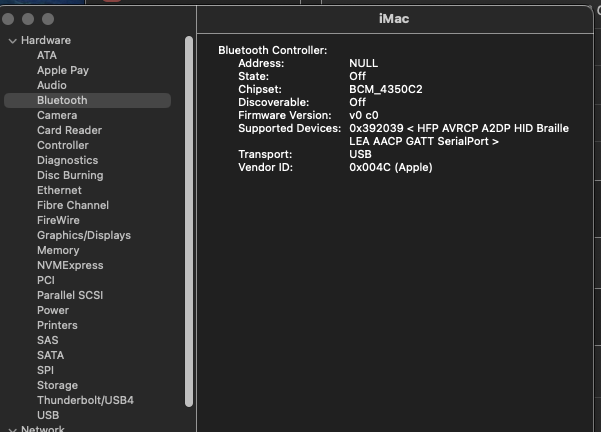601x432 pixels.
Task: Select the Bluetooth sidebar entry
Action: (x=87, y=100)
